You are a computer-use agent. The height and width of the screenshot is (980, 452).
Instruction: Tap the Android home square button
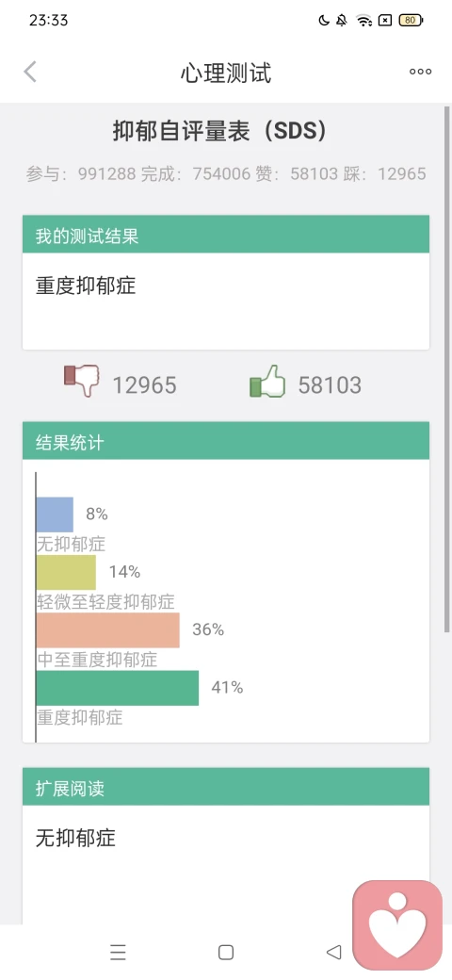pos(226,952)
